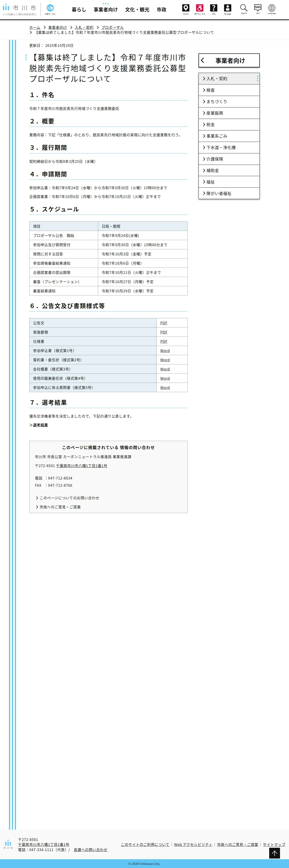Click footer address link 八幡1丁目1番1号
This screenshot has width=289, height=868.
(x=44, y=845)
